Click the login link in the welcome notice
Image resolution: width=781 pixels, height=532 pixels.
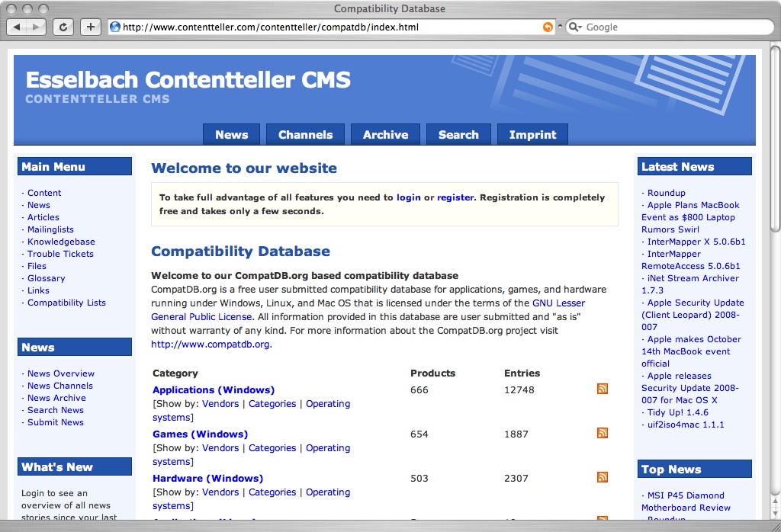(x=409, y=197)
